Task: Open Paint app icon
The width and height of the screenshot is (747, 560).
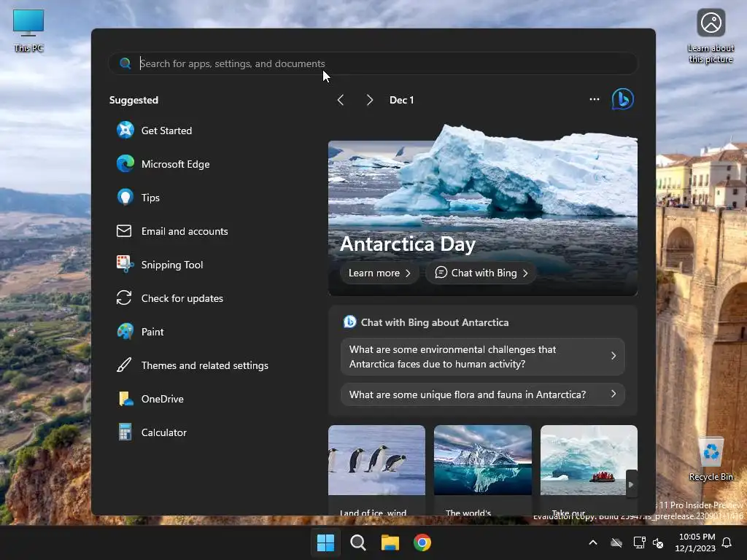Action: 125,332
